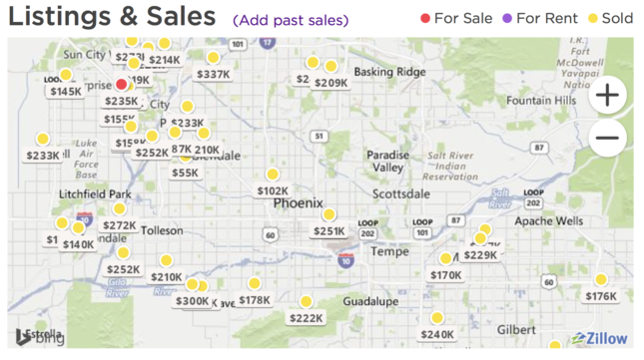The height and width of the screenshot is (360, 644).
Task: Click the $240K sold listing dot
Action: pos(437,318)
